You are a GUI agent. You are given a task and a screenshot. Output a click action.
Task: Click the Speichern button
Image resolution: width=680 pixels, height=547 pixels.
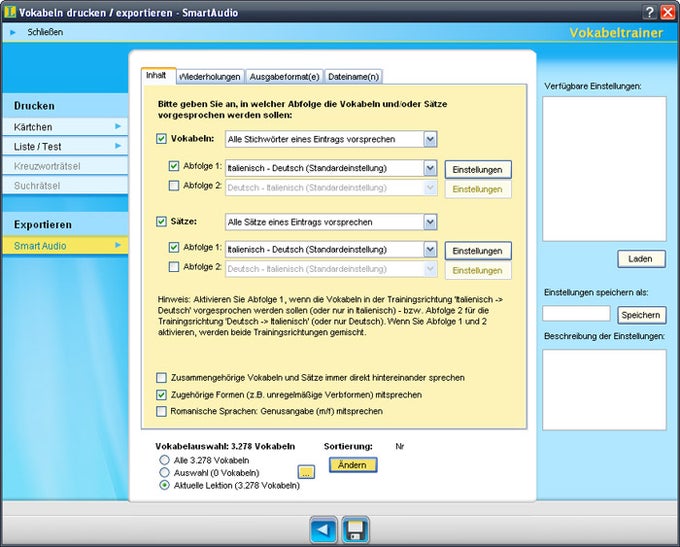coord(641,315)
